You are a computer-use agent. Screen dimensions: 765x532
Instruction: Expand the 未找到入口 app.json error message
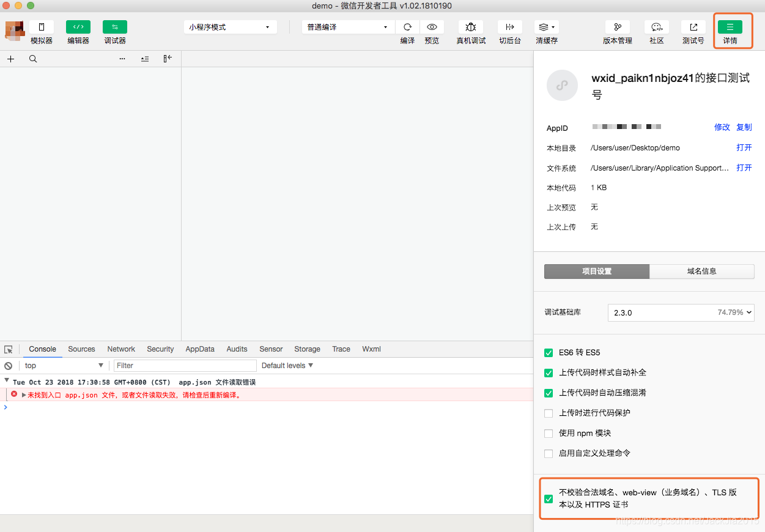(x=24, y=395)
